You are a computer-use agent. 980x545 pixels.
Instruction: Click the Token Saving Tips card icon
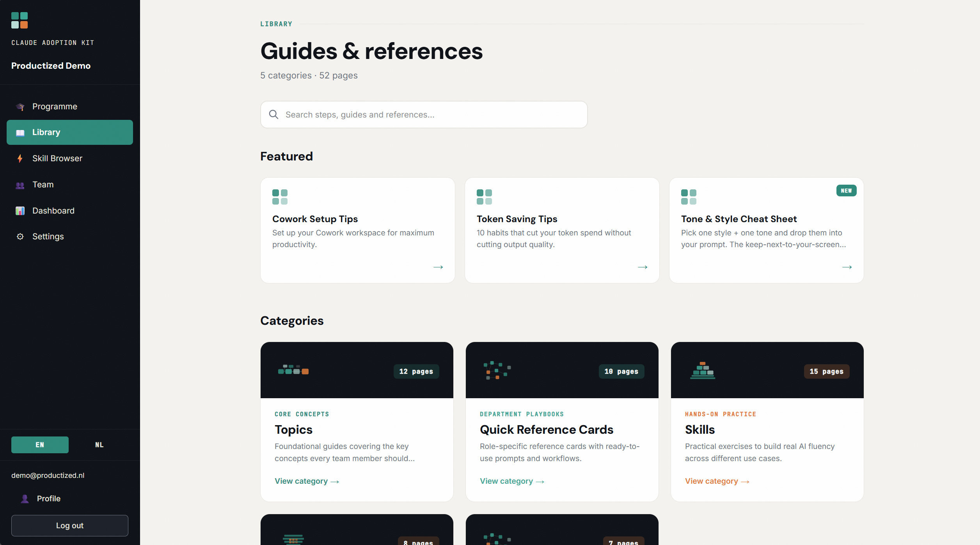tap(484, 197)
